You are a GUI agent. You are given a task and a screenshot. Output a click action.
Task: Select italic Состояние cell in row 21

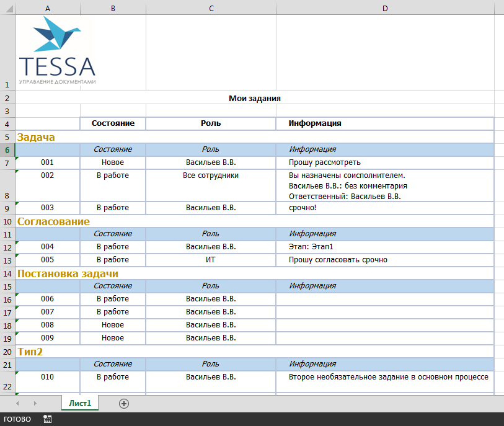click(x=113, y=364)
